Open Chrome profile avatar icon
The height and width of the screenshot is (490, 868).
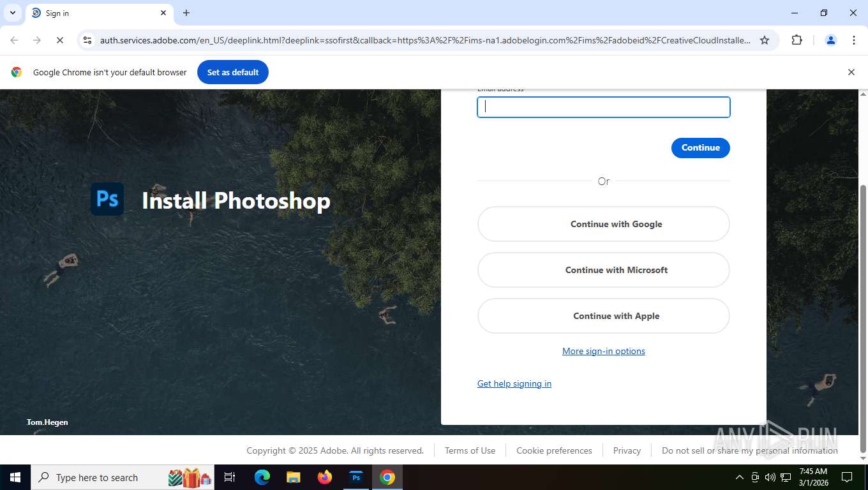pyautogui.click(x=831, y=40)
